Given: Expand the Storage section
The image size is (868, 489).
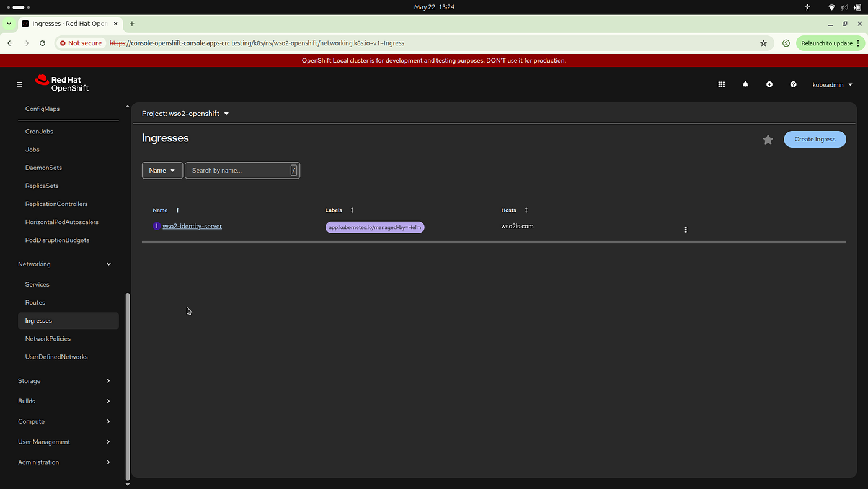Looking at the screenshot, I should [64, 381].
